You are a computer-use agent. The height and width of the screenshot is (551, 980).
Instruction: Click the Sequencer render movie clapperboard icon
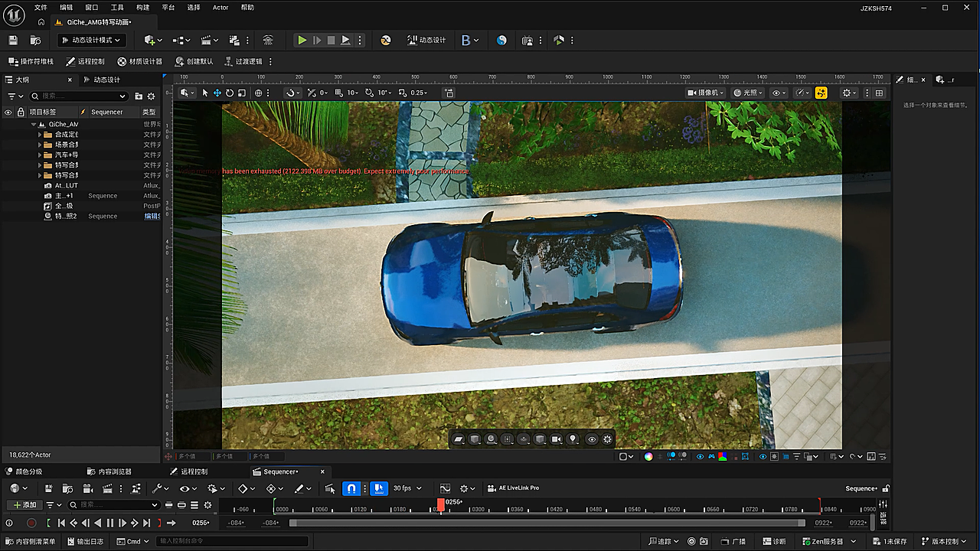point(108,488)
